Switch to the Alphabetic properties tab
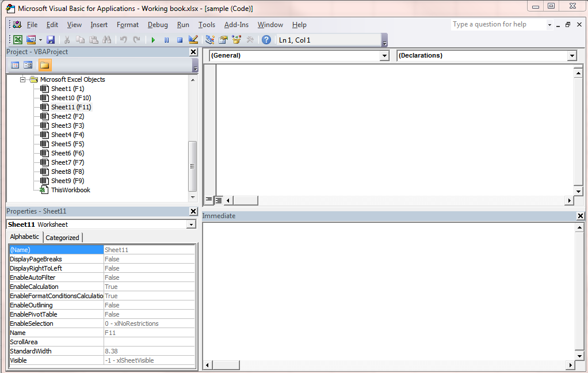 pyautogui.click(x=24, y=237)
